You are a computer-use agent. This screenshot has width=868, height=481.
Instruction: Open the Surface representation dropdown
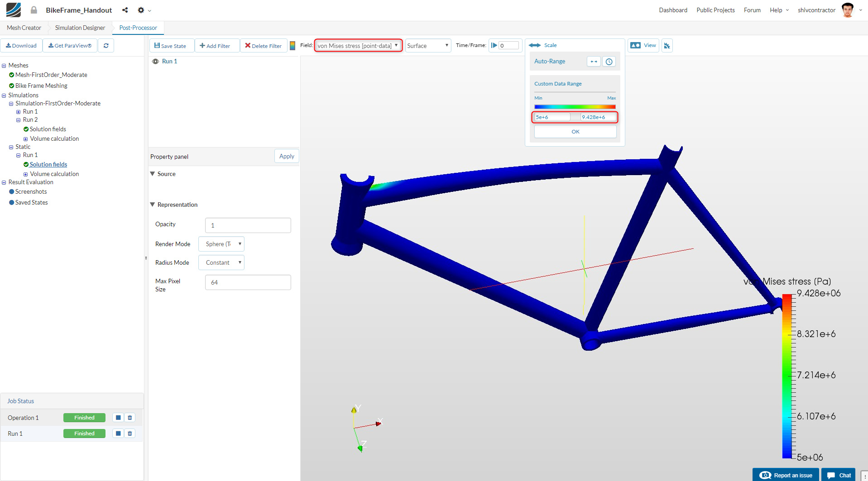pyautogui.click(x=428, y=46)
